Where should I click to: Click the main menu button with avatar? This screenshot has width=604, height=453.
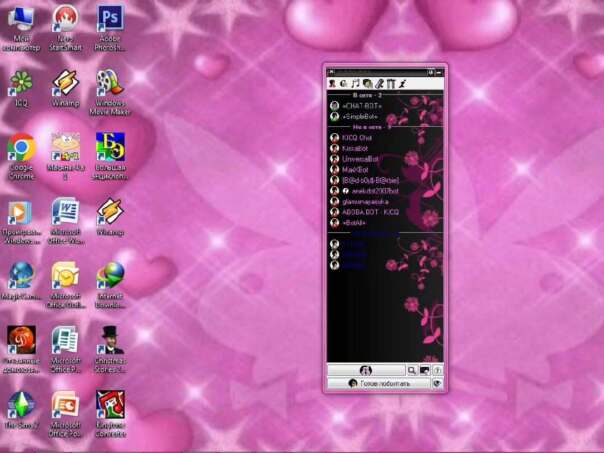point(366,370)
